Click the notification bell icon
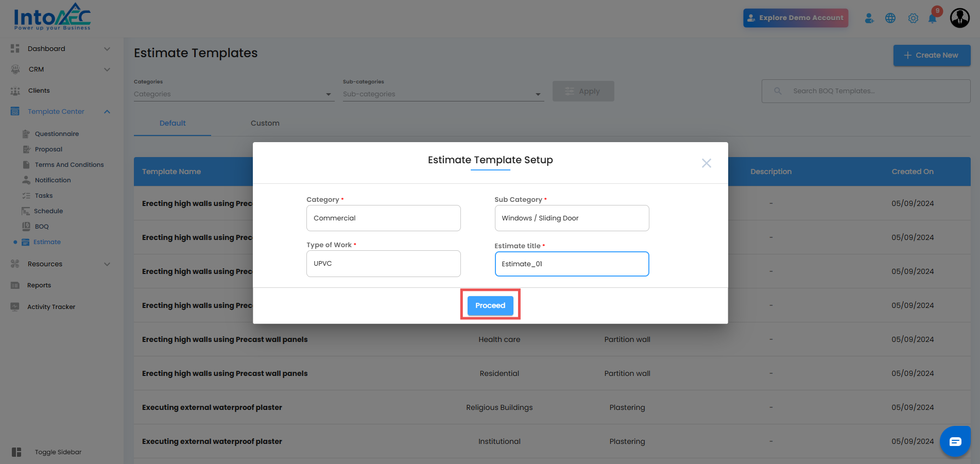Screen dimensions: 980x464 (x=932, y=19)
